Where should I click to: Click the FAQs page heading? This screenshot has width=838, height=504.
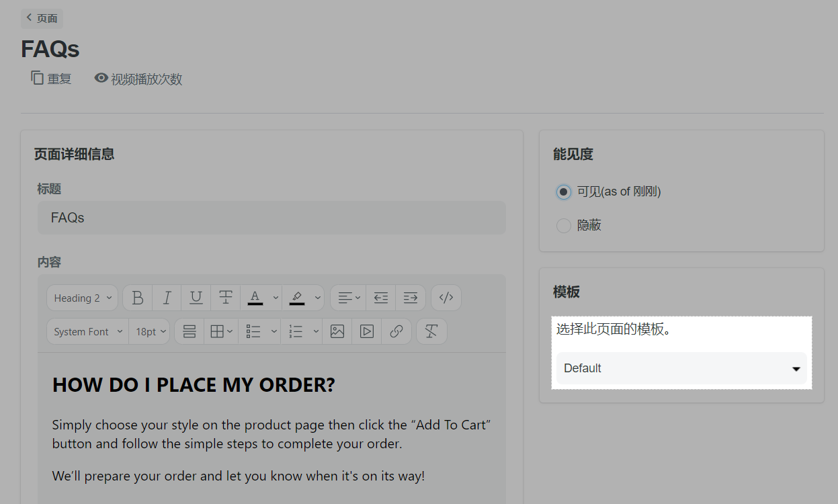tap(50, 48)
